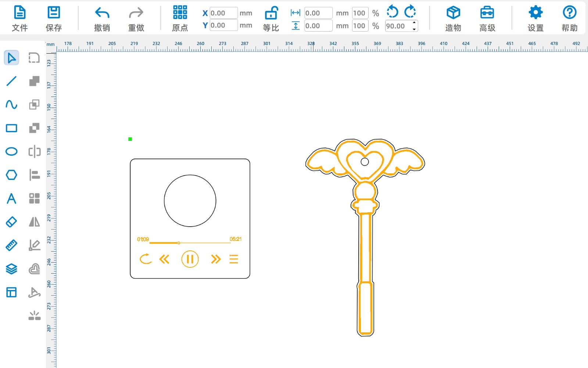Screen dimensions: 588x368
Task: Open the layout template tool
Action: point(11,292)
